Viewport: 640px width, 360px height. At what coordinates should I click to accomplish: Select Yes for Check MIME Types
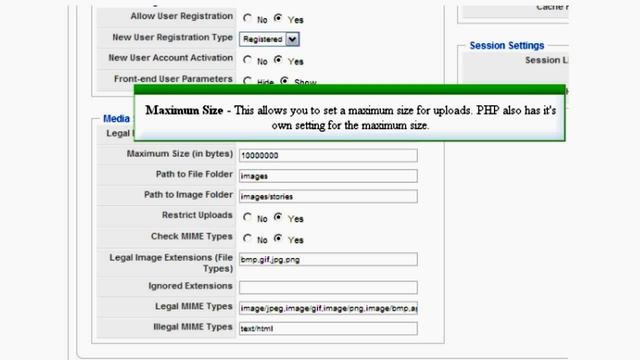coord(278,239)
